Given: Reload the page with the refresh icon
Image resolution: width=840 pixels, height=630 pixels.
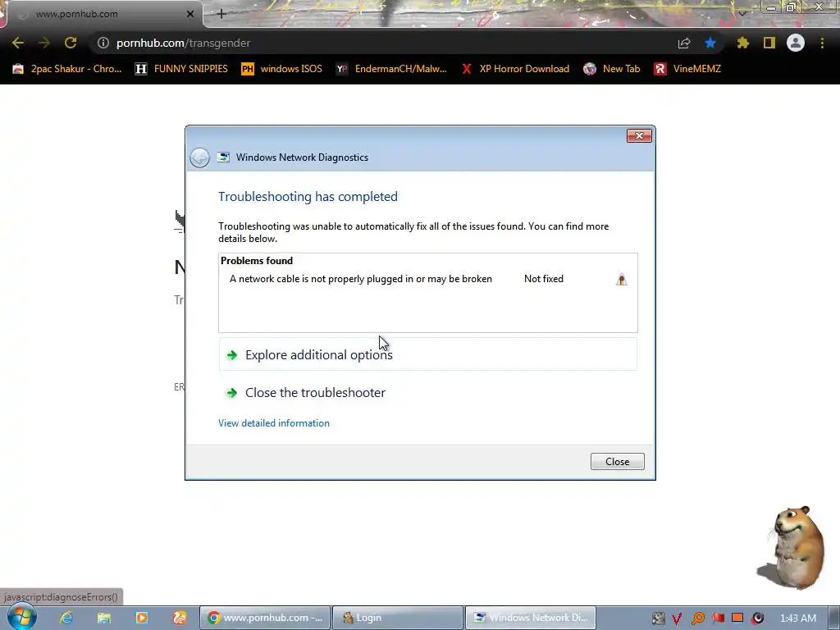Looking at the screenshot, I should pyautogui.click(x=71, y=43).
